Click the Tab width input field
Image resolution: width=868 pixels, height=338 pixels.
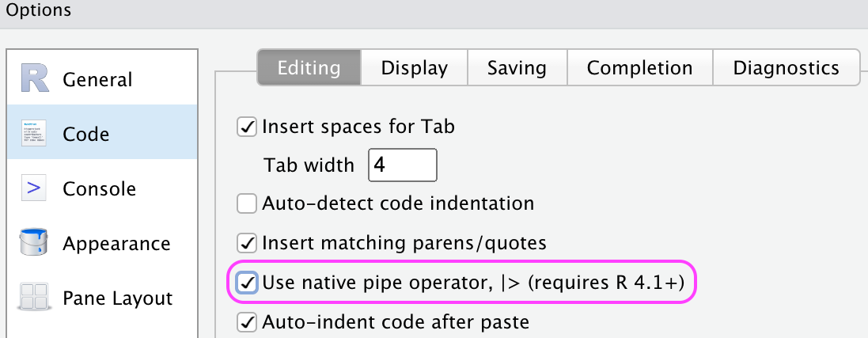[402, 165]
